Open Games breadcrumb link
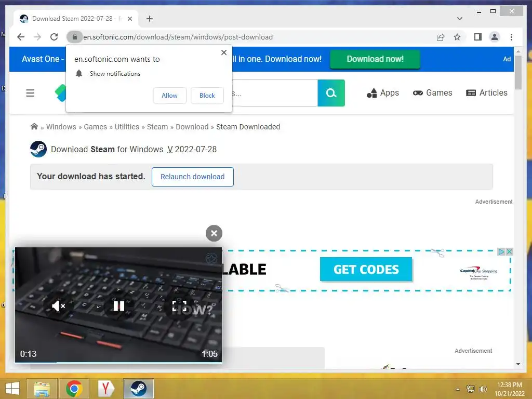Screen dimensions: 532x399 96,127
